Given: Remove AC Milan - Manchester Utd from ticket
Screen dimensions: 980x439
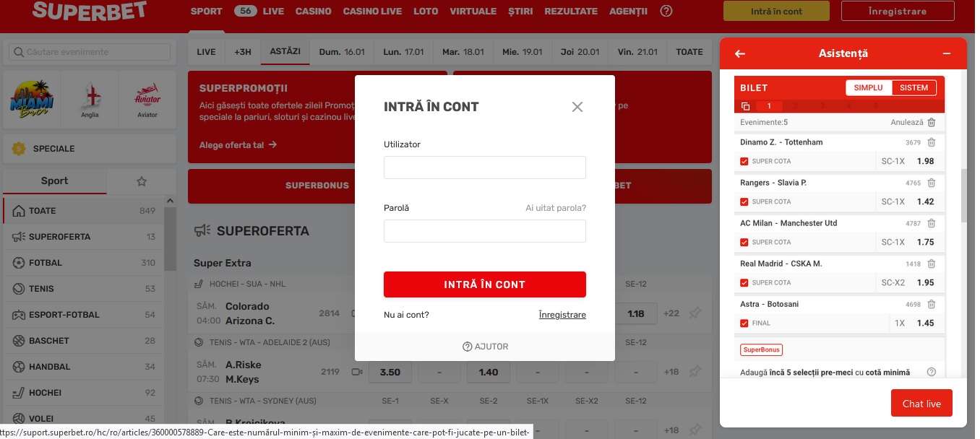Looking at the screenshot, I should [x=932, y=223].
